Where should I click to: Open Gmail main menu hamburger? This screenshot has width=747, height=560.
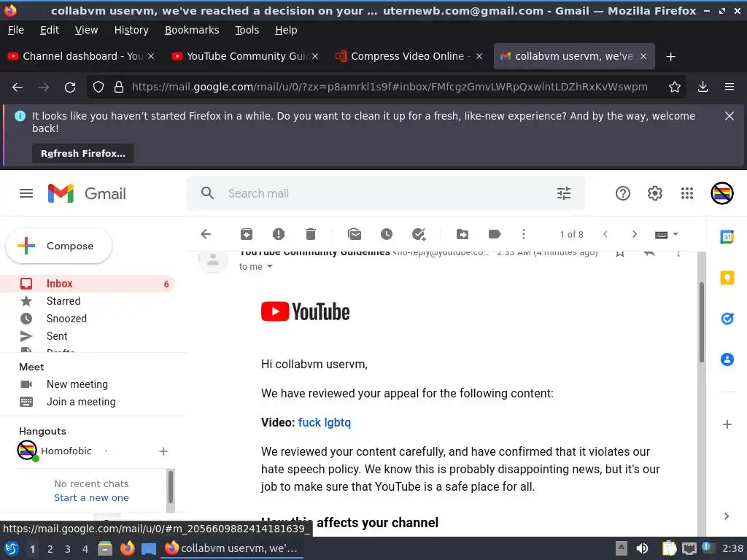click(26, 193)
